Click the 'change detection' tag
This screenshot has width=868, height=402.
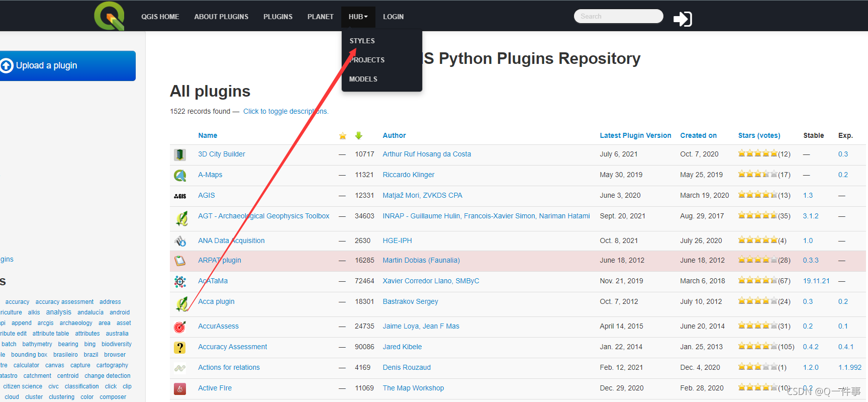pos(108,376)
